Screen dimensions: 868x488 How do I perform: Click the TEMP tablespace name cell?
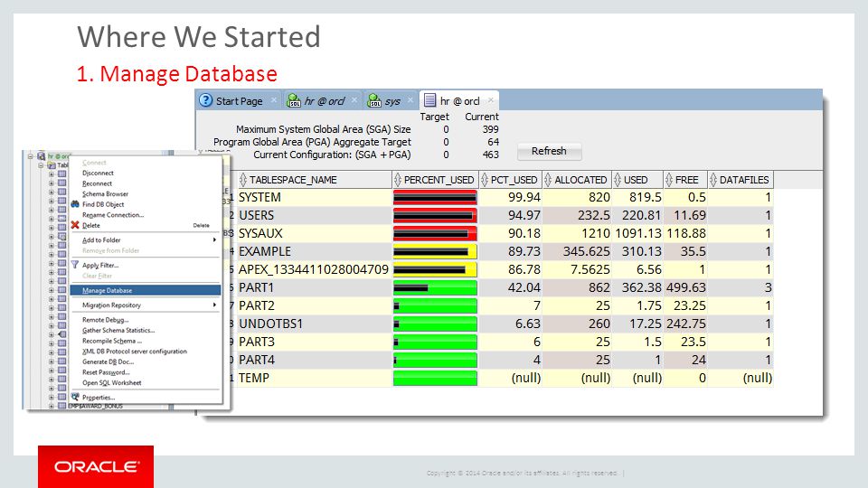coord(314,378)
